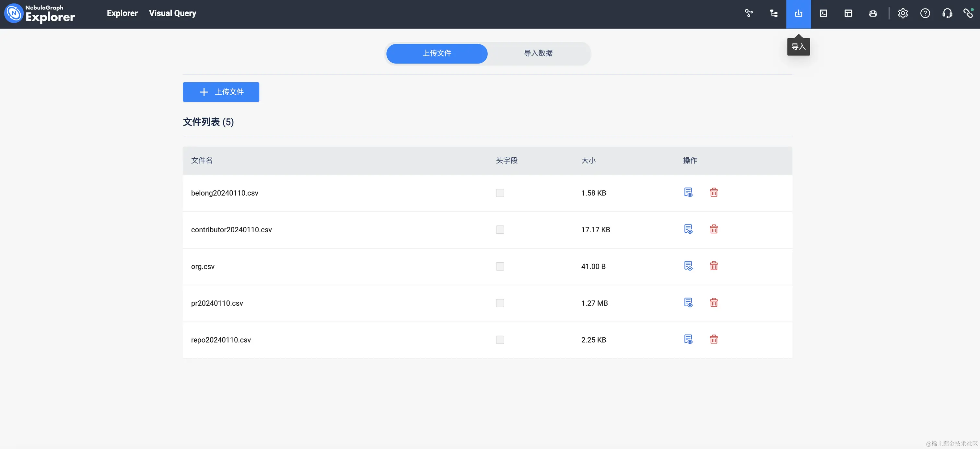Delete the pr20240110.csv file
The width and height of the screenshot is (980, 449).
coord(714,303)
